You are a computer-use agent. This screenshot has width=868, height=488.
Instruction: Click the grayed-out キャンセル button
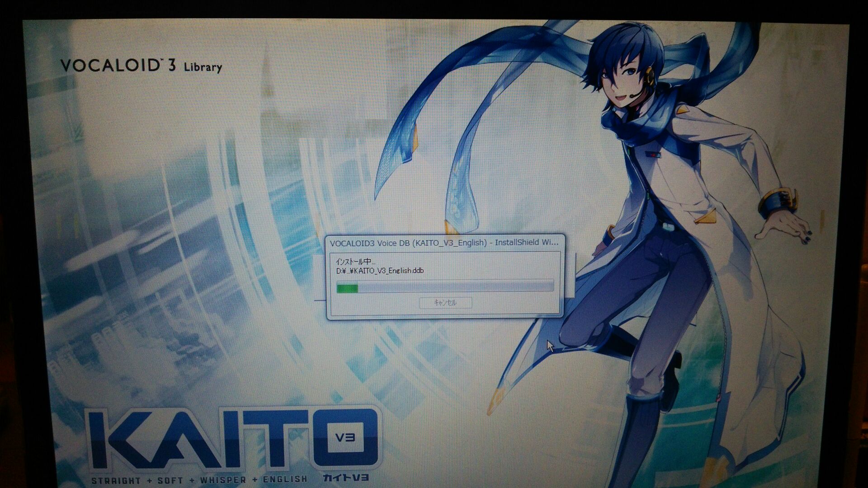[445, 303]
